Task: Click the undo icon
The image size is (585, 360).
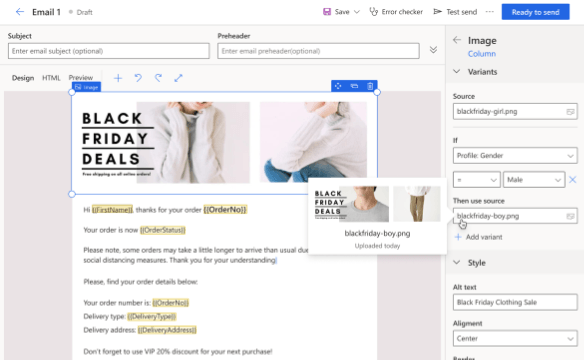Action: (x=138, y=78)
